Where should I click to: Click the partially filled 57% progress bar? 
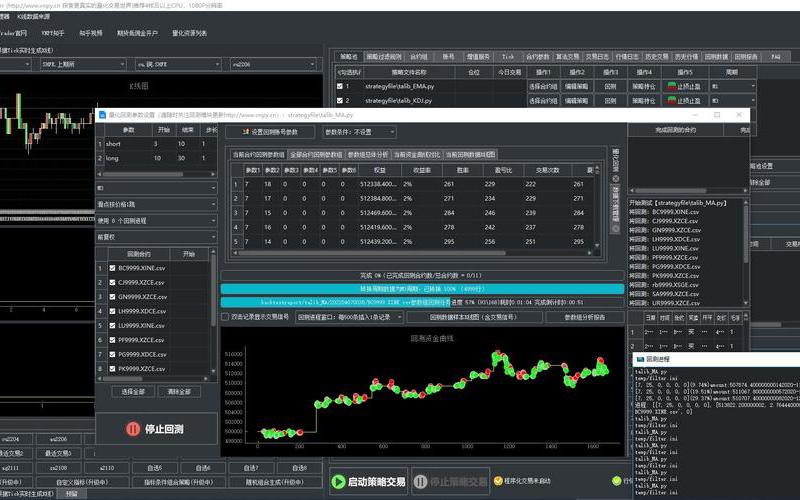pyautogui.click(x=422, y=302)
